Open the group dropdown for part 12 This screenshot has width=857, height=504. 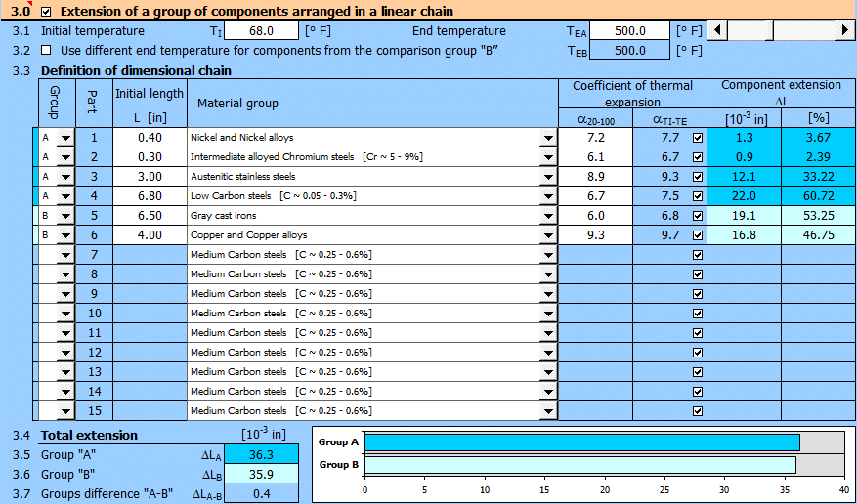click(x=65, y=353)
